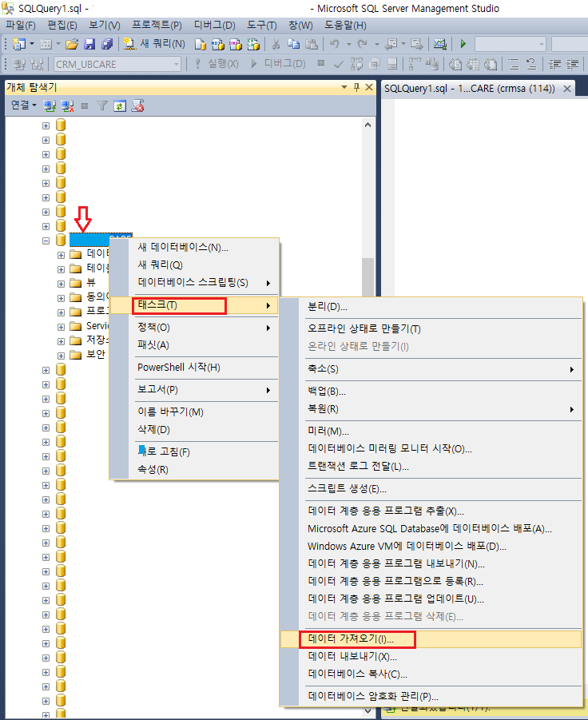Open the 연결 (Connect) dropdown in Object Explorer

point(23,105)
